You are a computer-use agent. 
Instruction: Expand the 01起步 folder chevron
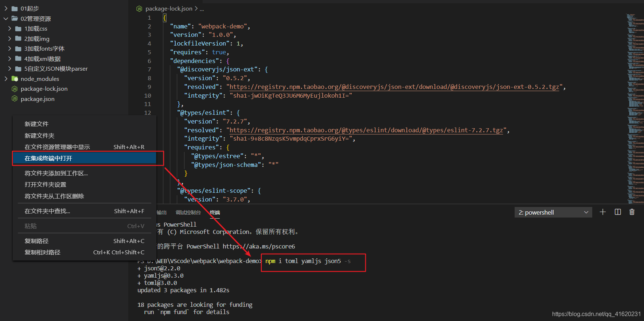click(6, 8)
